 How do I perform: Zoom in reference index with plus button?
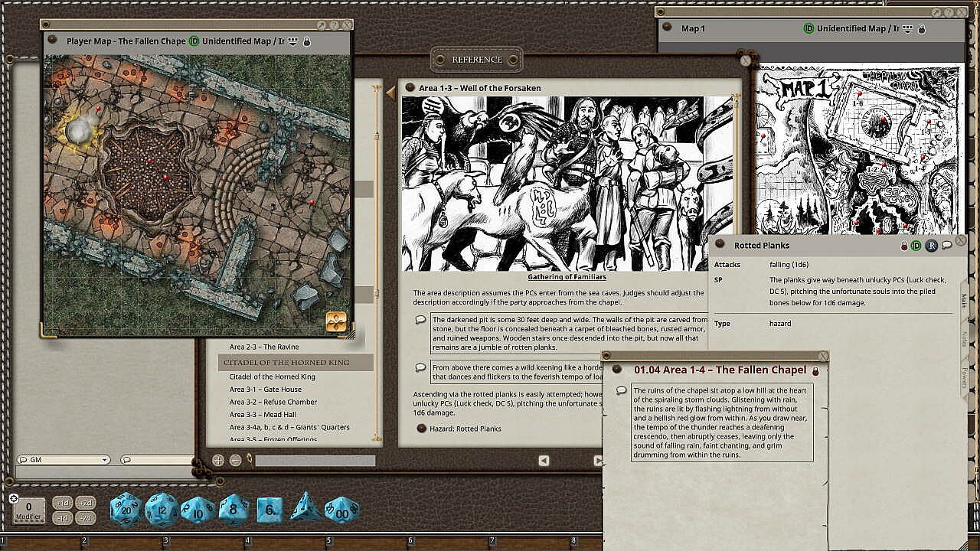tap(218, 461)
